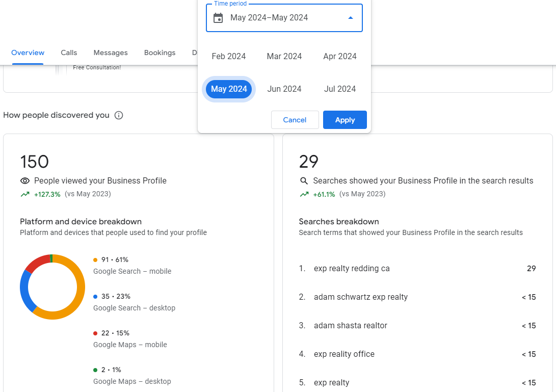
Task: Open the Time period combo box
Action: tap(284, 18)
